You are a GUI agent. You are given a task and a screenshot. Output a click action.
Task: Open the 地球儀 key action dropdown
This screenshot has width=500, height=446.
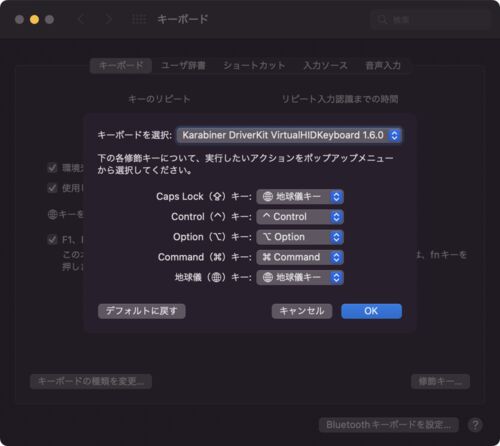[x=300, y=277]
